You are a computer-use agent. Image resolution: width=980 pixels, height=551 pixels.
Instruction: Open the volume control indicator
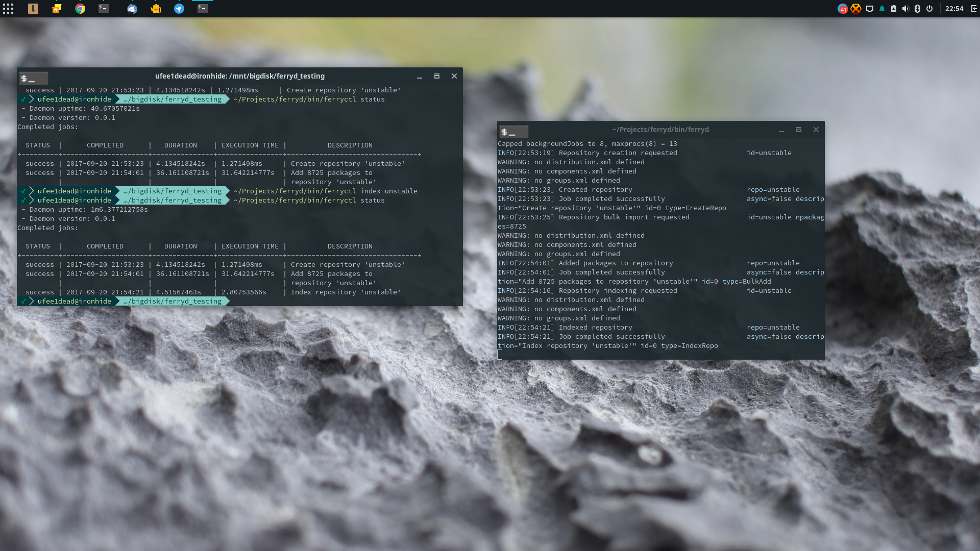905,9
